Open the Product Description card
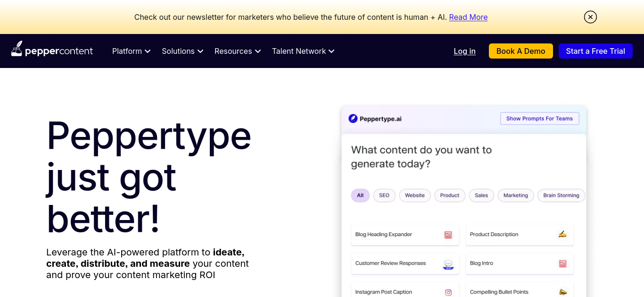Screen dimensions: 644x297 pos(520,235)
